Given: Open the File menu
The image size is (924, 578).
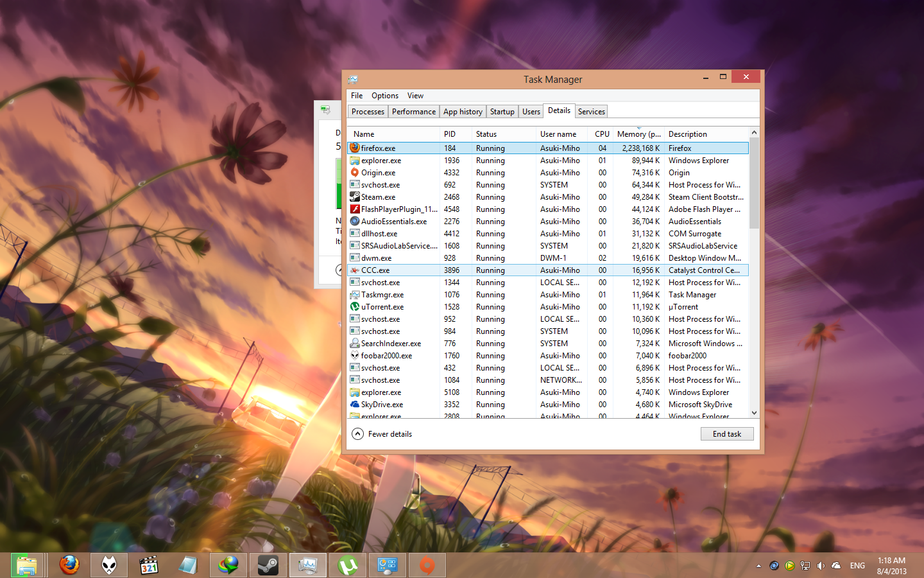Looking at the screenshot, I should click(x=357, y=96).
